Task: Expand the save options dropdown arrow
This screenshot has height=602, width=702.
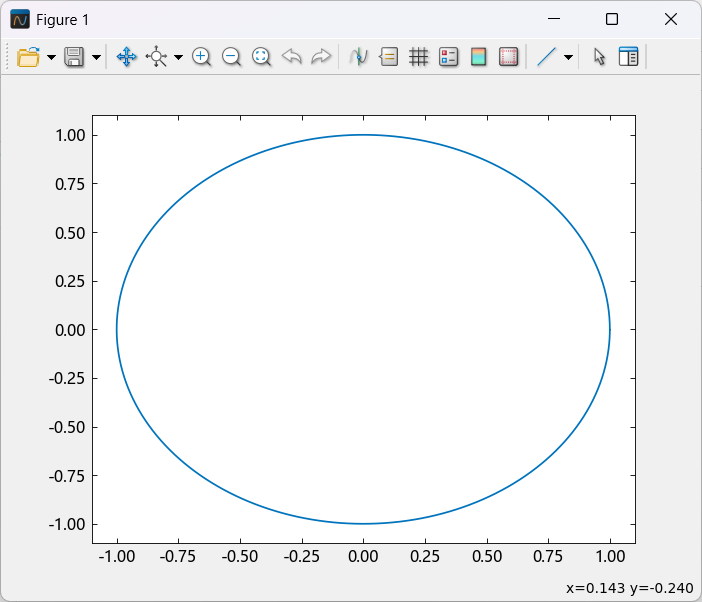Action: point(96,57)
